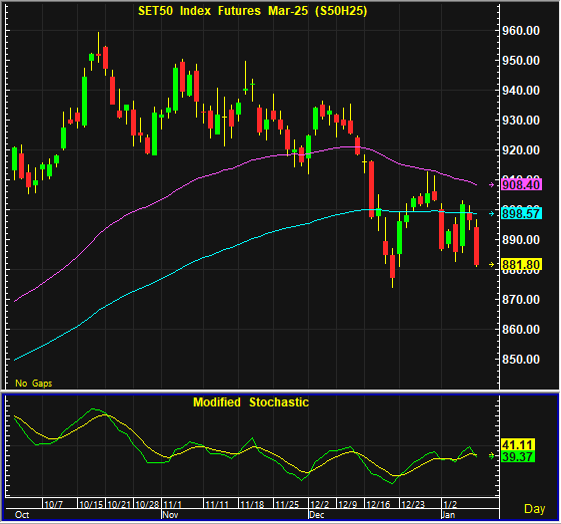
Task: Click the Dec month label on the time axis
Action: point(317,515)
